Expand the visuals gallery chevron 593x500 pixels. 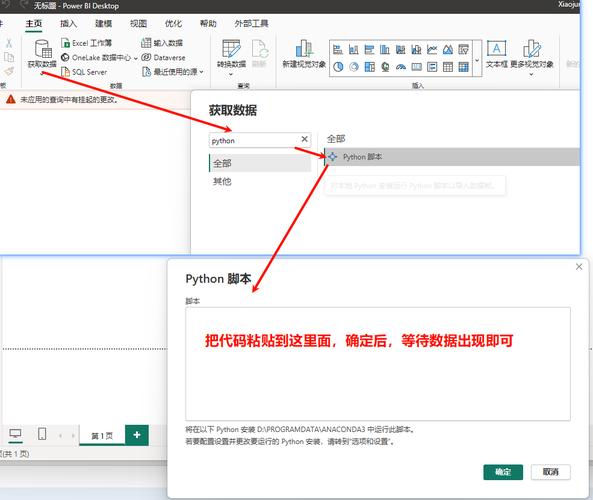[x=477, y=60]
